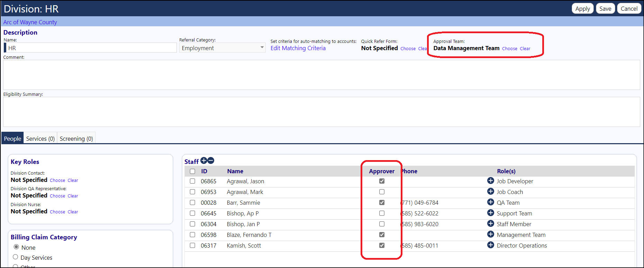Image resolution: width=644 pixels, height=268 pixels.
Task: Sort staff by Role(s) column header
Action: click(506, 171)
